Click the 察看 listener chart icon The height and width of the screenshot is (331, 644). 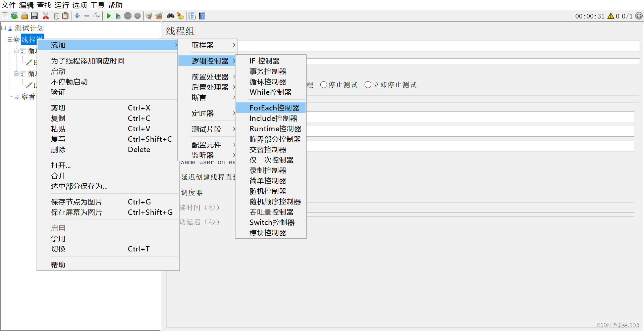pyautogui.click(x=16, y=97)
